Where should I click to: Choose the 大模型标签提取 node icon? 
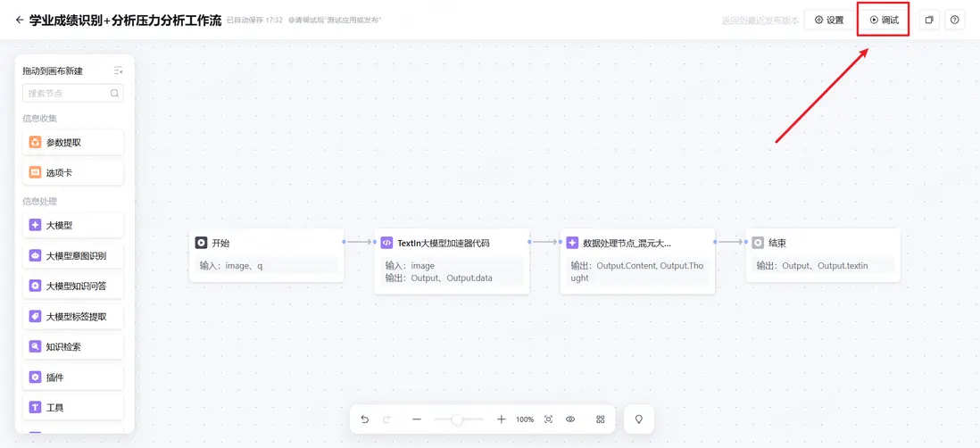click(x=35, y=316)
